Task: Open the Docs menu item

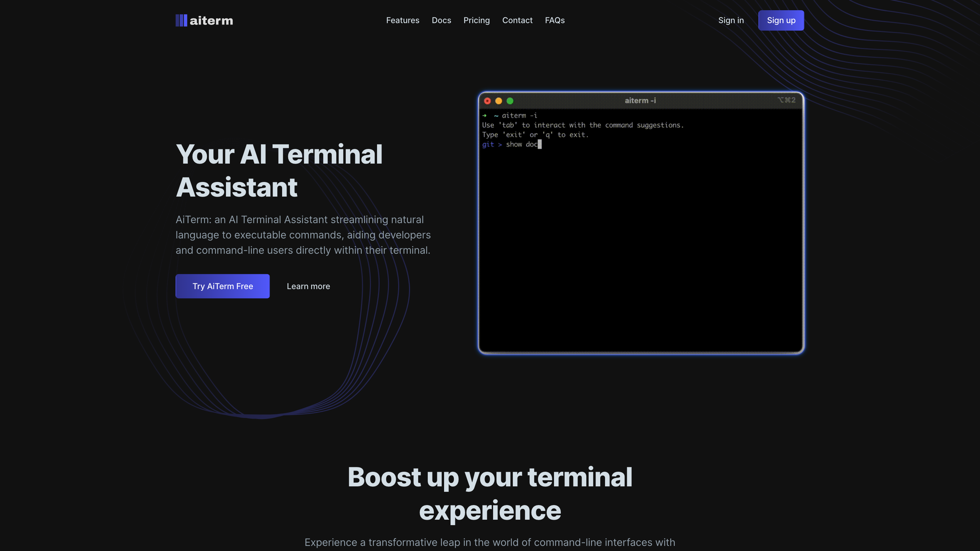Action: point(441,20)
